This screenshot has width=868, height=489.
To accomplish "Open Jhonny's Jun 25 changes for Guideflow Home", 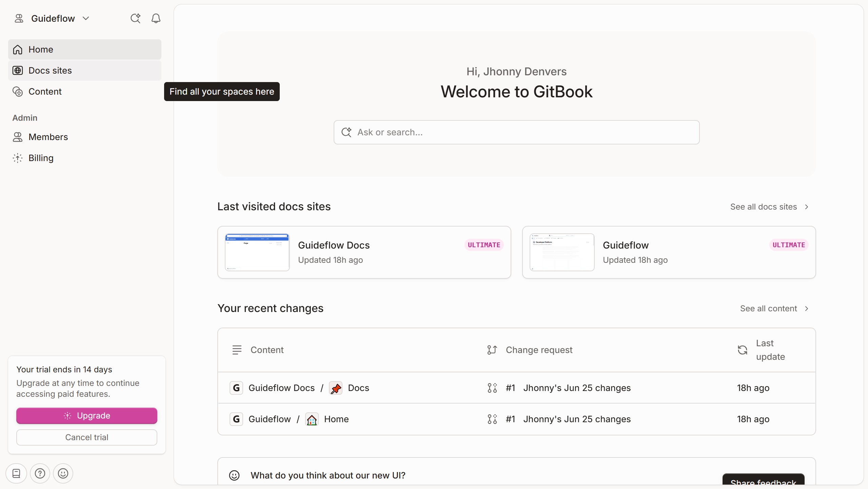I will click(577, 419).
